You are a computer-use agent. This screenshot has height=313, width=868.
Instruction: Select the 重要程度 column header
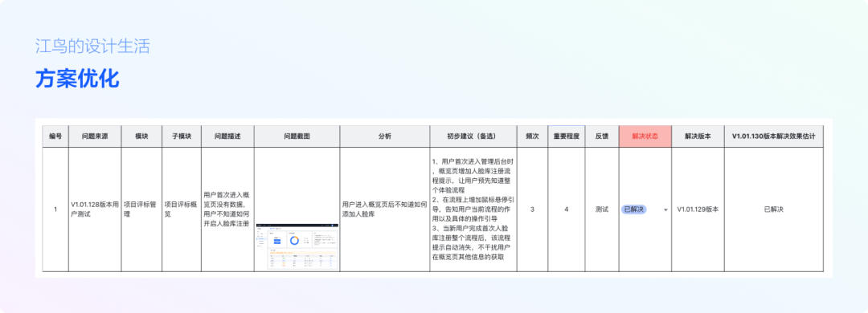tap(567, 136)
